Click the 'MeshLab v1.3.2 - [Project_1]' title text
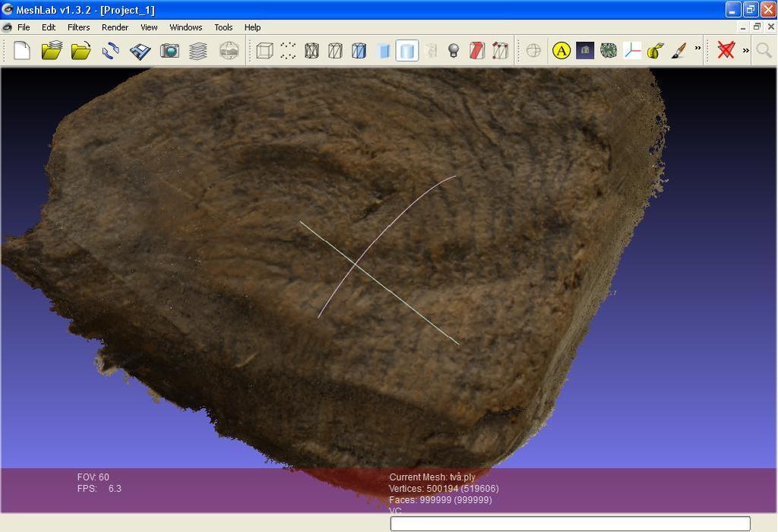The height and width of the screenshot is (532, 778). [85, 10]
